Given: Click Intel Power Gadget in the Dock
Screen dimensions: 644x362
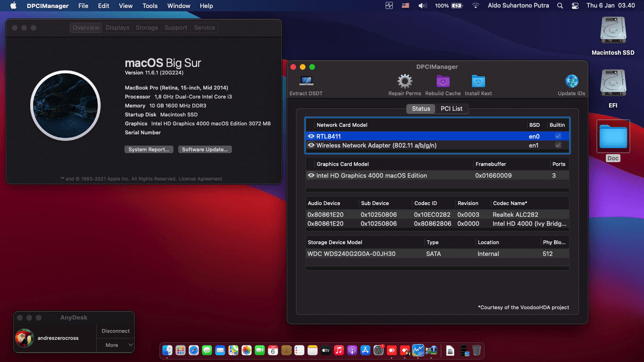Looking at the screenshot, I should 418,350.
